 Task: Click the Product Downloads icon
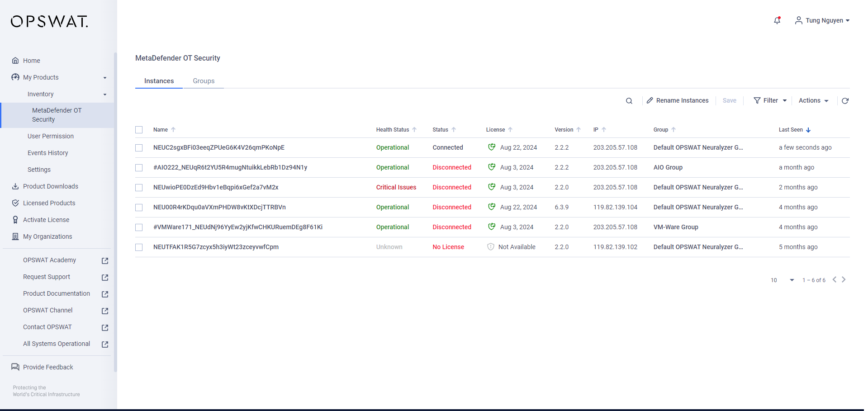[15, 186]
